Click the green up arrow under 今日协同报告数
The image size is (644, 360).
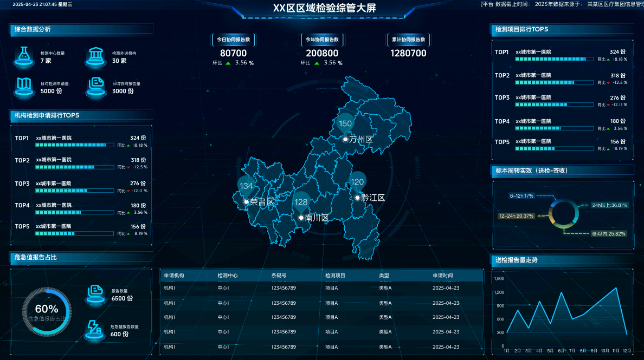(228, 63)
